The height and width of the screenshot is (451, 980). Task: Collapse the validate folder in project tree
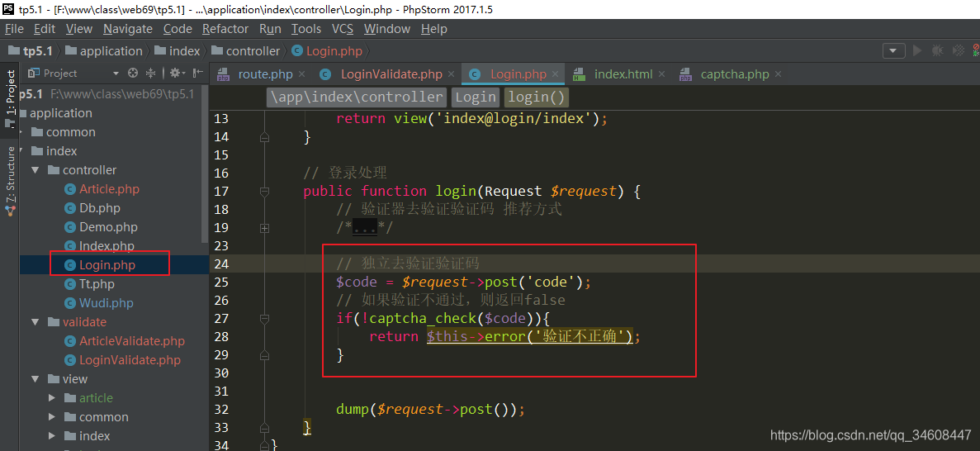coord(36,322)
